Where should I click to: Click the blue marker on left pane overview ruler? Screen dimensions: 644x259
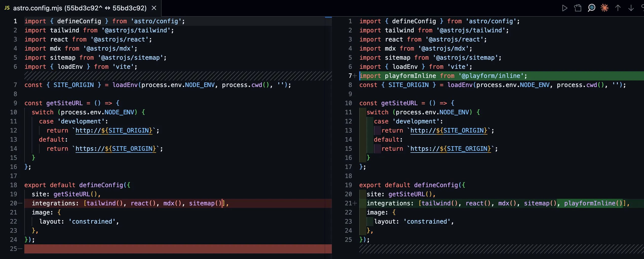pos(328,17)
